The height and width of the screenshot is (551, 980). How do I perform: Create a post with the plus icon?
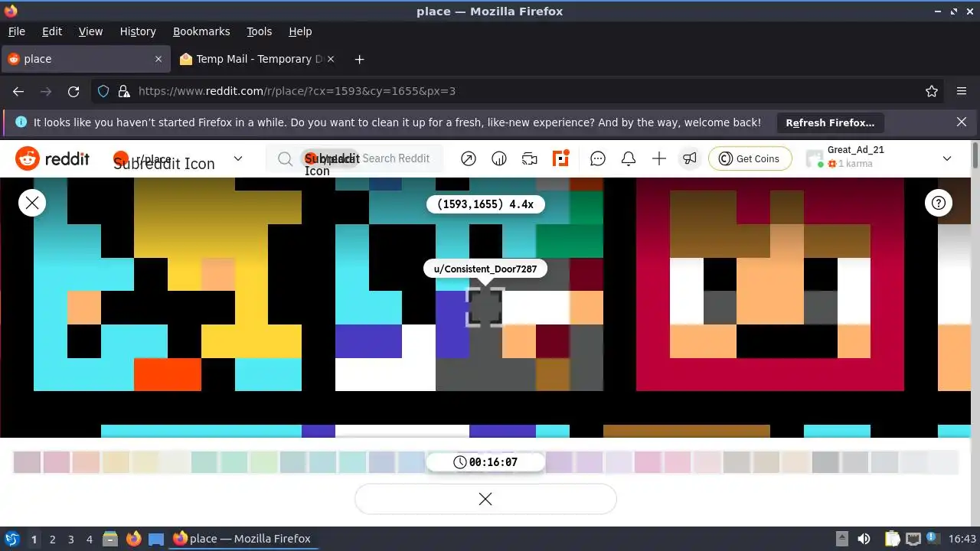point(659,158)
